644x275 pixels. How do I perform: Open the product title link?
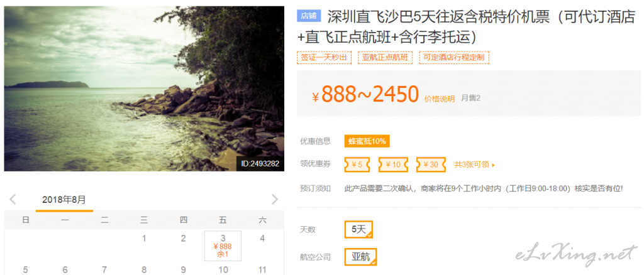coord(467,26)
